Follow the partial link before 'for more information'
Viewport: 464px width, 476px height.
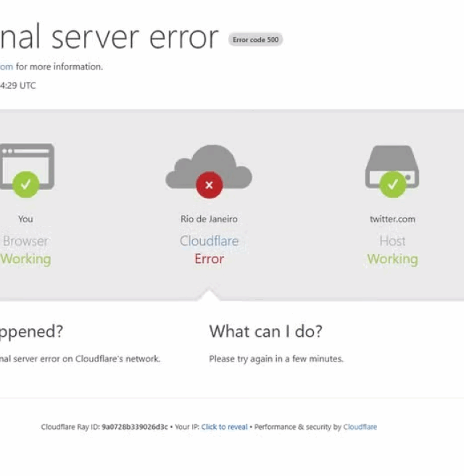pos(6,67)
